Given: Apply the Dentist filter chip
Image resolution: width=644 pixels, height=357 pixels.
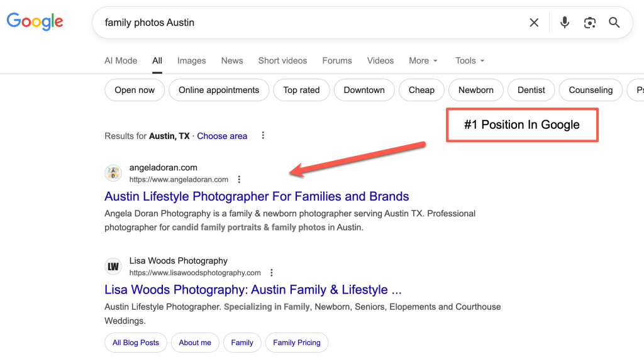Looking at the screenshot, I should click(x=531, y=90).
